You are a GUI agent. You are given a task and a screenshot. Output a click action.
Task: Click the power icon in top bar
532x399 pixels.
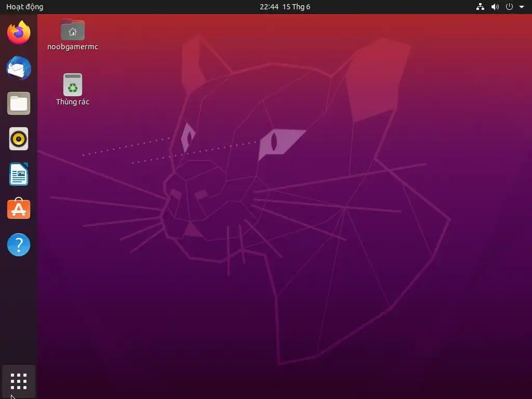(509, 7)
